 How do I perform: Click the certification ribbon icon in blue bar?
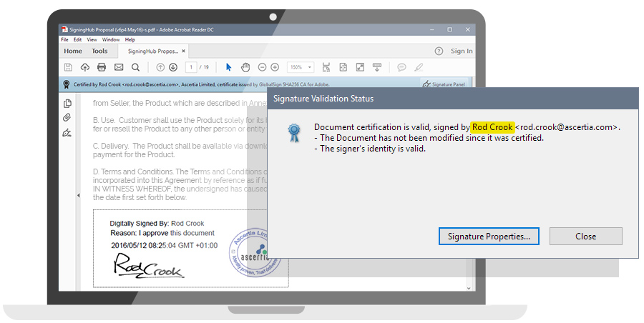pyautogui.click(x=66, y=84)
